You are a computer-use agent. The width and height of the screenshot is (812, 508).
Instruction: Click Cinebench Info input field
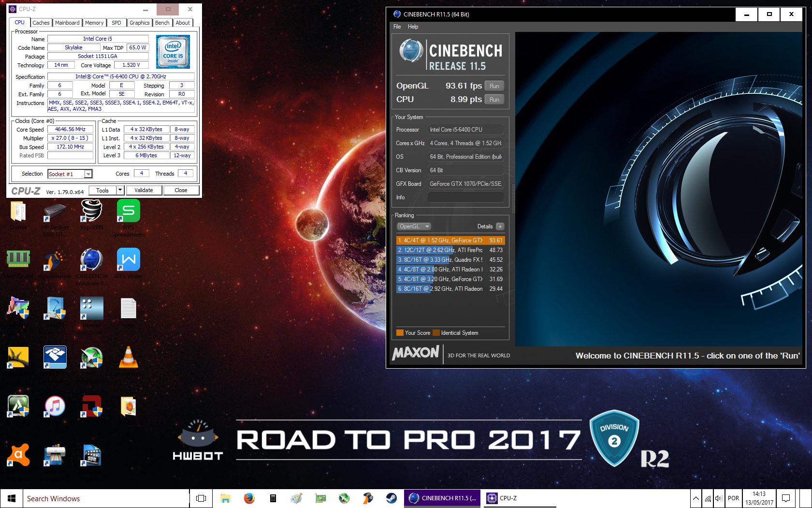465,197
